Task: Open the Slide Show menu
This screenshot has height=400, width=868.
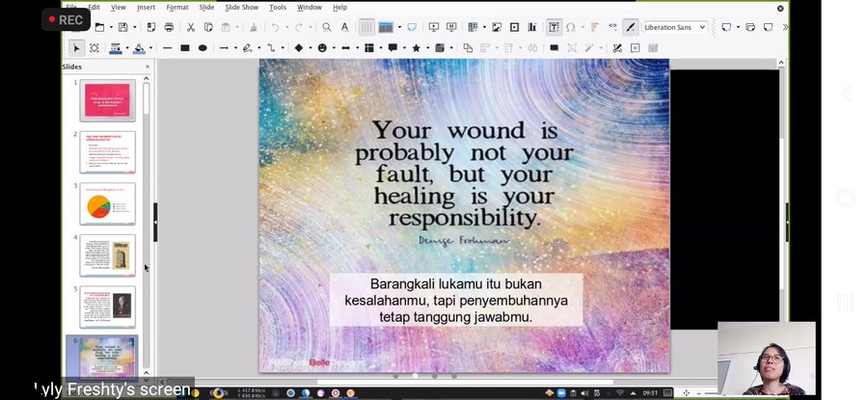Action: click(241, 7)
